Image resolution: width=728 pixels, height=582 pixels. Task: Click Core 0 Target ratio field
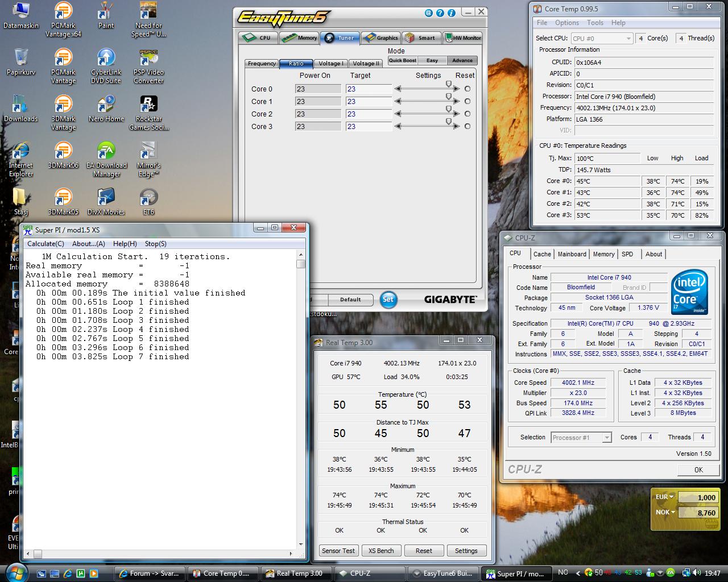(369, 89)
